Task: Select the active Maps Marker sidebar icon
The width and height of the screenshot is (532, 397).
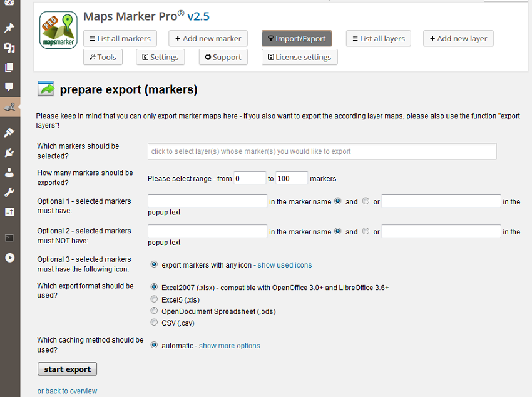Action: (x=10, y=107)
